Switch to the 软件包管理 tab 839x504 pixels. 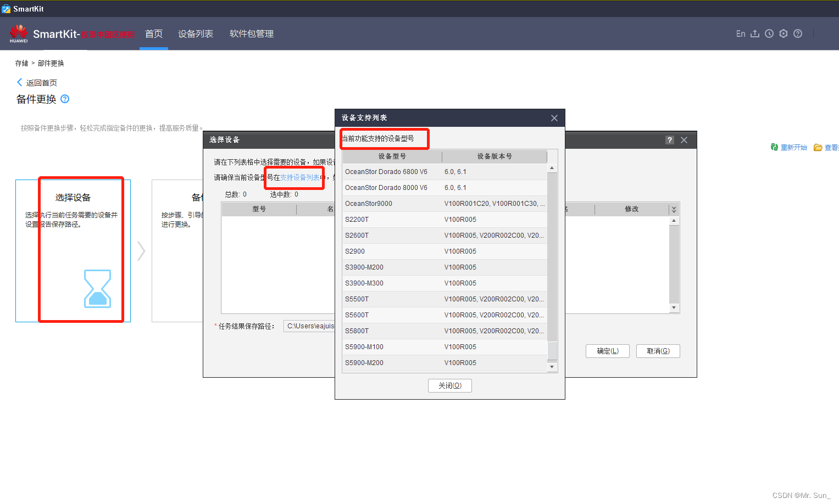pyautogui.click(x=252, y=33)
